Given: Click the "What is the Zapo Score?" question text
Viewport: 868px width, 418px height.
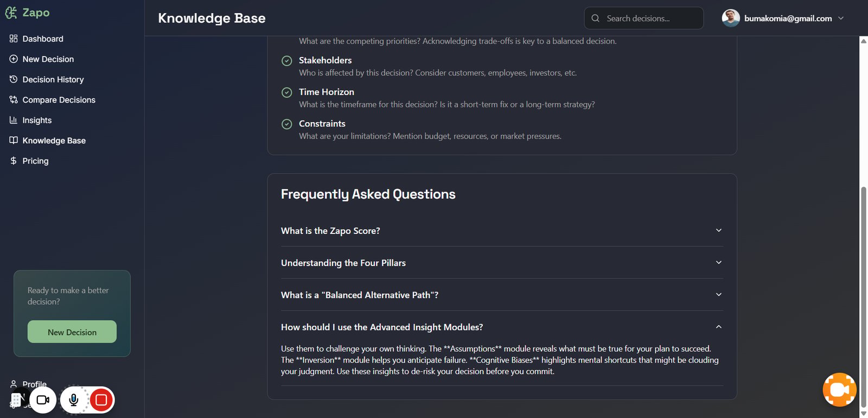Looking at the screenshot, I should 330,231.
